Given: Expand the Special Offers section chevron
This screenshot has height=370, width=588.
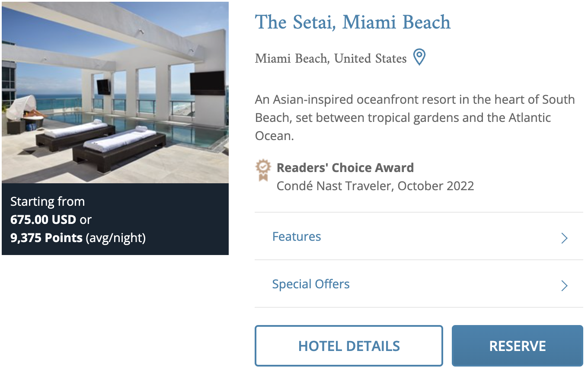Looking at the screenshot, I should click(564, 285).
